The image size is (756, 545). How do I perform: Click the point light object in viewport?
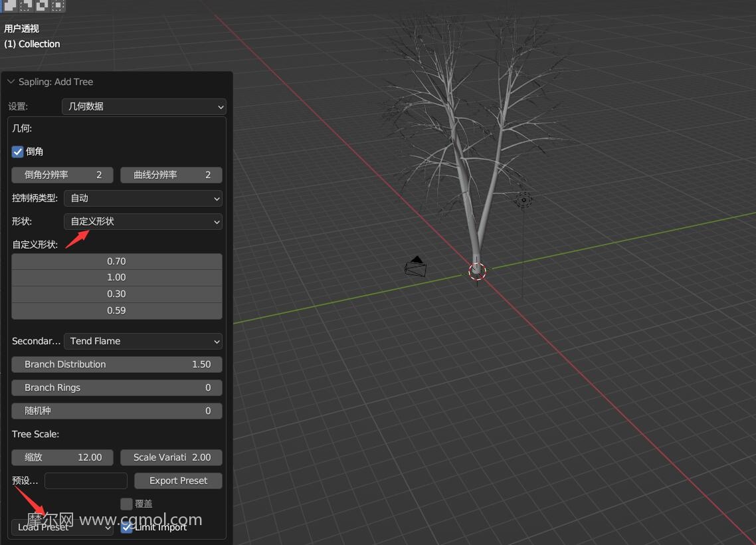tap(523, 199)
